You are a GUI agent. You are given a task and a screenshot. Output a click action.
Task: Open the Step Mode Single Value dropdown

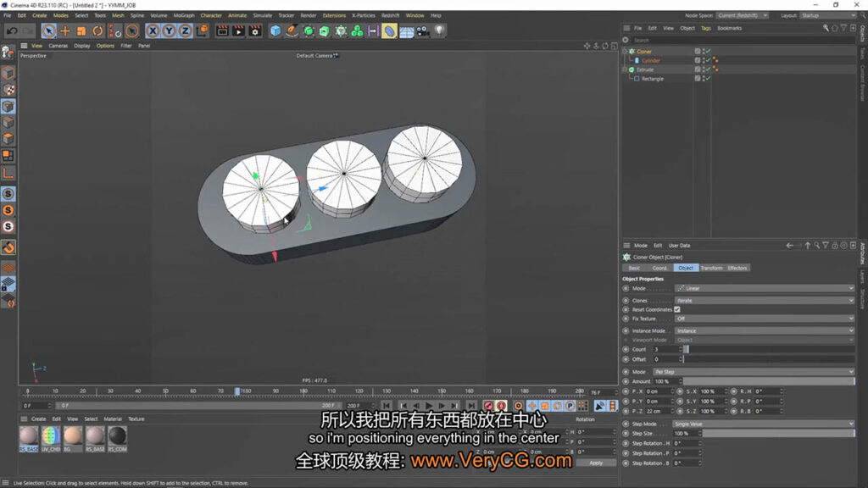(x=764, y=424)
